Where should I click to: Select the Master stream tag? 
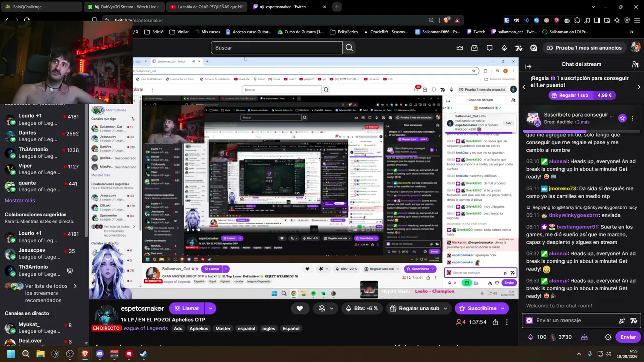pyautogui.click(x=223, y=329)
